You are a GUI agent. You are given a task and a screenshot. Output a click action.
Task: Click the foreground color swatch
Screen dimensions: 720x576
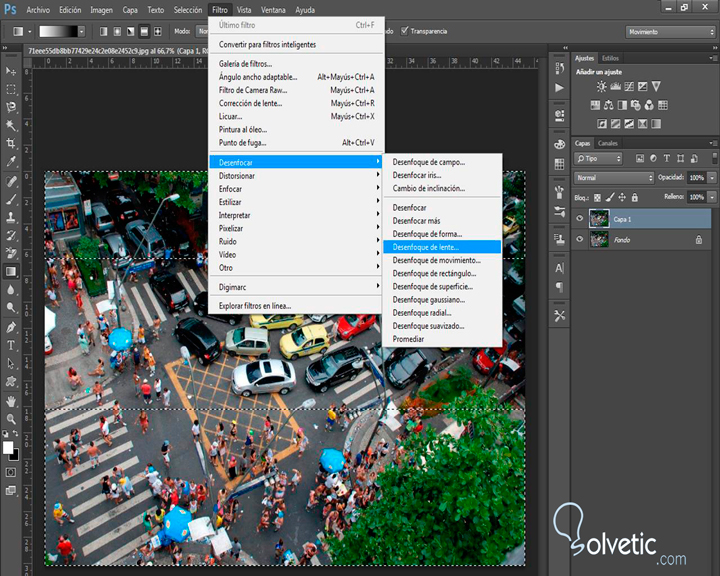[8, 446]
